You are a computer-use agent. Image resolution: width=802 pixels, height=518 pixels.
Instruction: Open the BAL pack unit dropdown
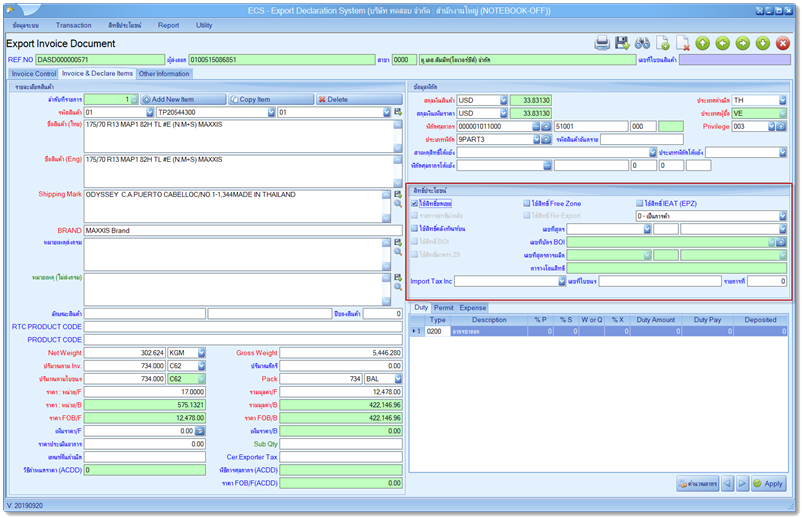(x=398, y=379)
